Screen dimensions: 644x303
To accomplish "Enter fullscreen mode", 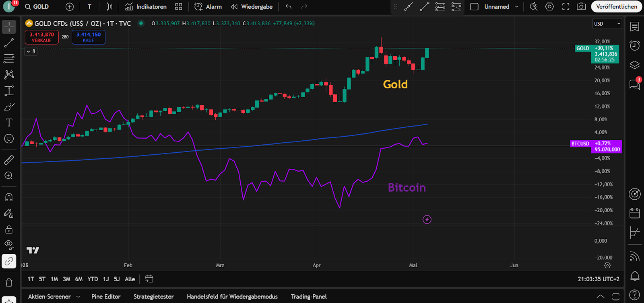I will 566,7.
